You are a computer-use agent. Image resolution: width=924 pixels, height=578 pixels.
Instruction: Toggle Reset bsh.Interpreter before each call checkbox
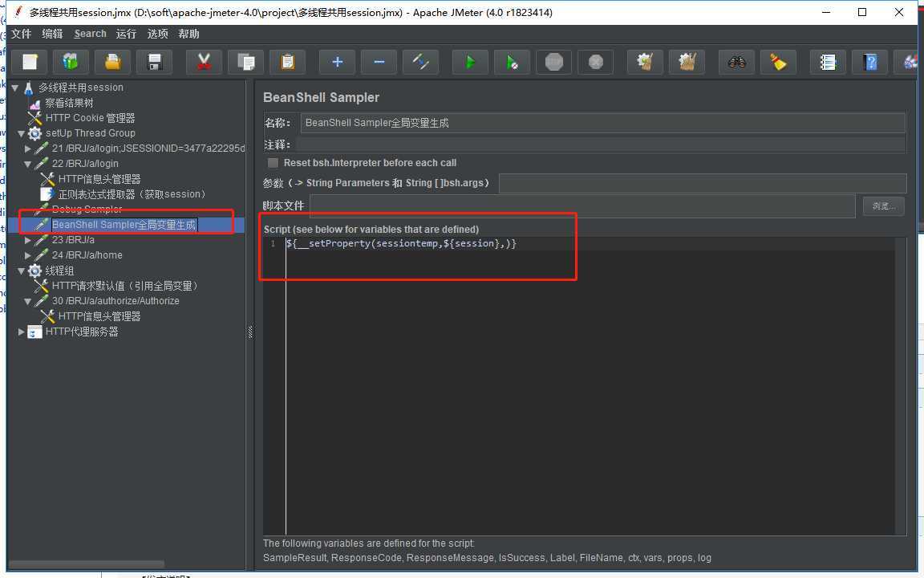(x=273, y=163)
